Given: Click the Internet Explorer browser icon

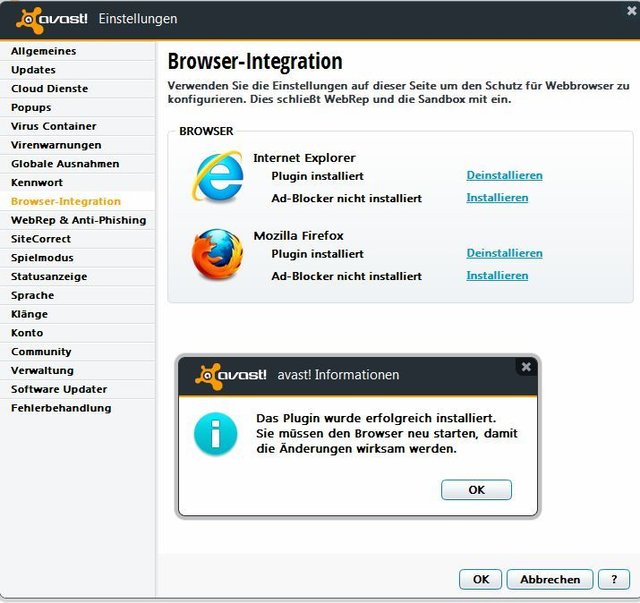Looking at the screenshot, I should [217, 176].
